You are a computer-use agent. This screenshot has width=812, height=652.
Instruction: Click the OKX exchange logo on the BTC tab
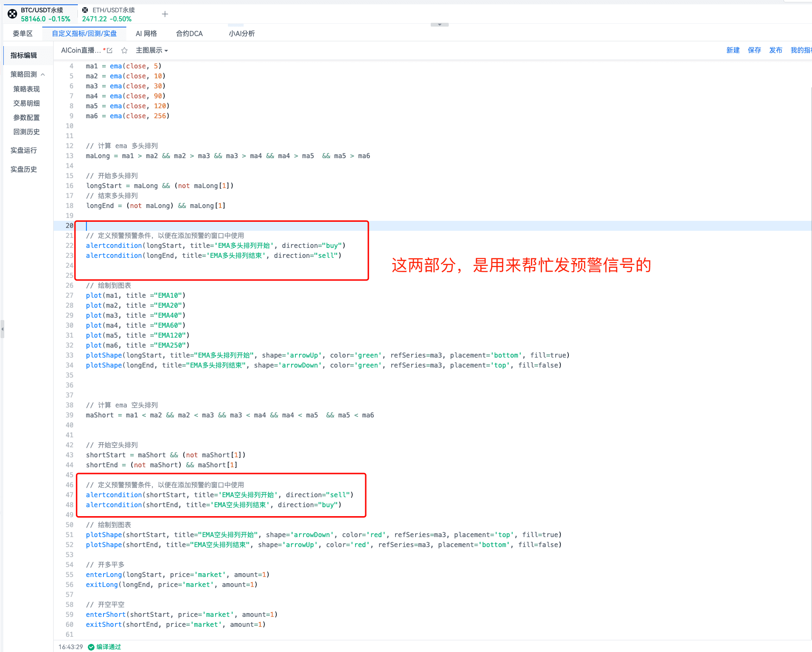pos(12,14)
